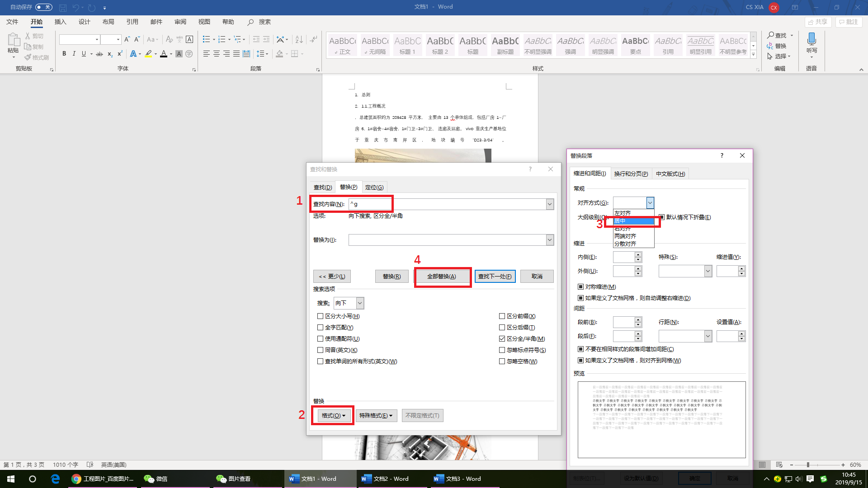Click the subscript icon

point(110,54)
